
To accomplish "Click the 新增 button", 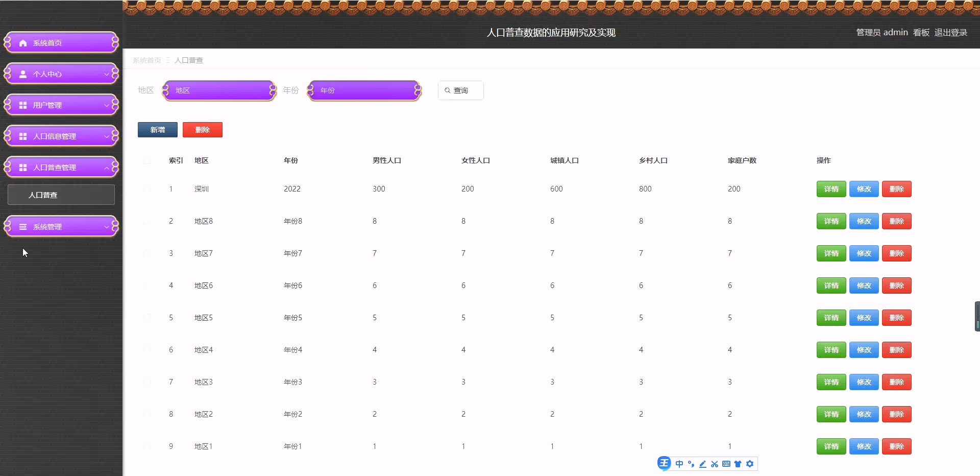I will pyautogui.click(x=157, y=129).
